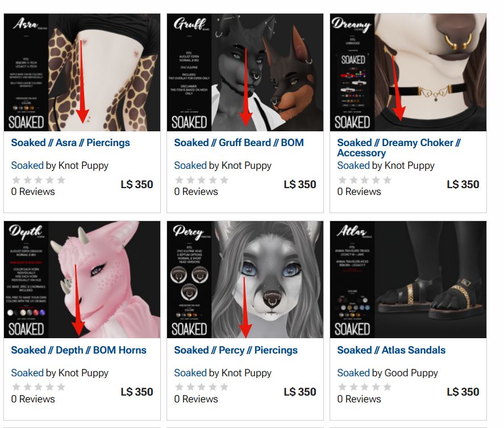This screenshot has height=428, width=504.
Task: Open the Dreamy Choker product thumbnail
Action: point(408,72)
